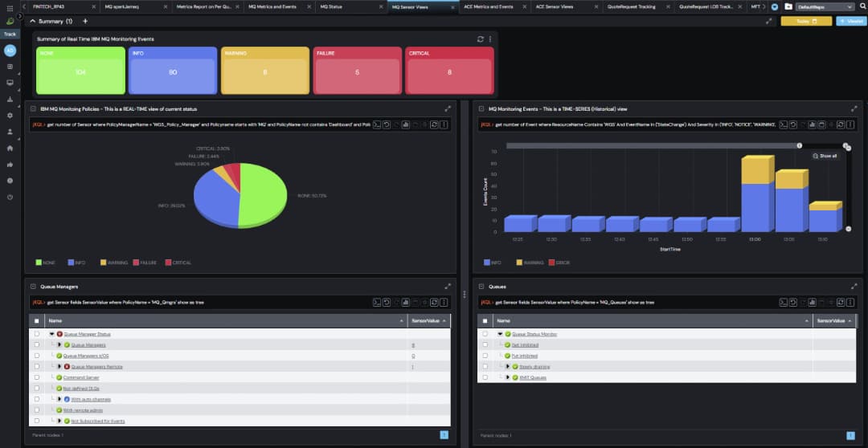Image resolution: width=868 pixels, height=448 pixels.
Task: Click the green NONE summary card
Action: 81,70
